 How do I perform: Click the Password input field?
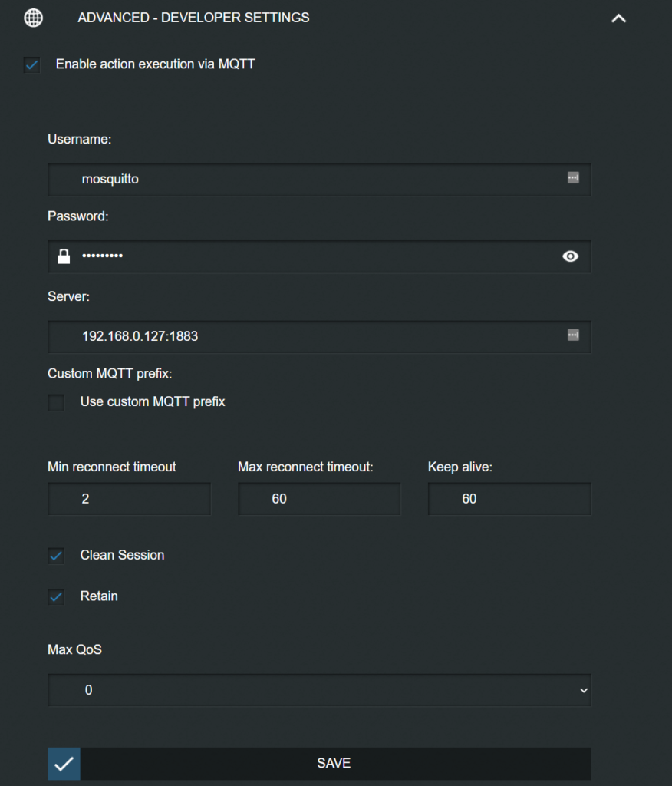click(x=319, y=256)
